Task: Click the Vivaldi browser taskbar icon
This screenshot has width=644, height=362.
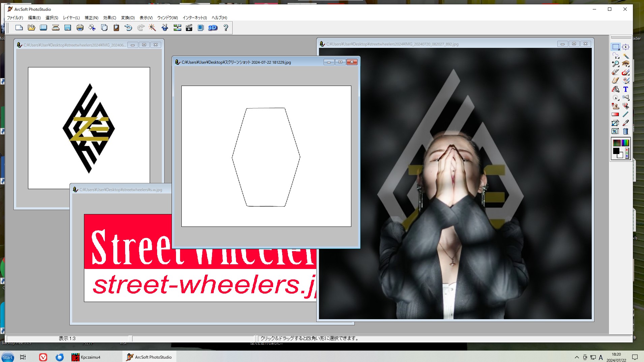Action: click(x=43, y=357)
